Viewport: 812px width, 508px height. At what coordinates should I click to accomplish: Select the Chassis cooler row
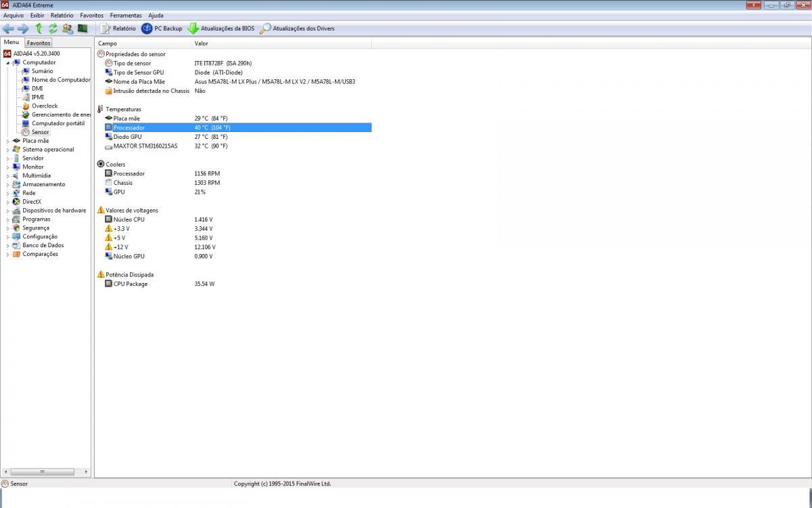tap(234, 183)
